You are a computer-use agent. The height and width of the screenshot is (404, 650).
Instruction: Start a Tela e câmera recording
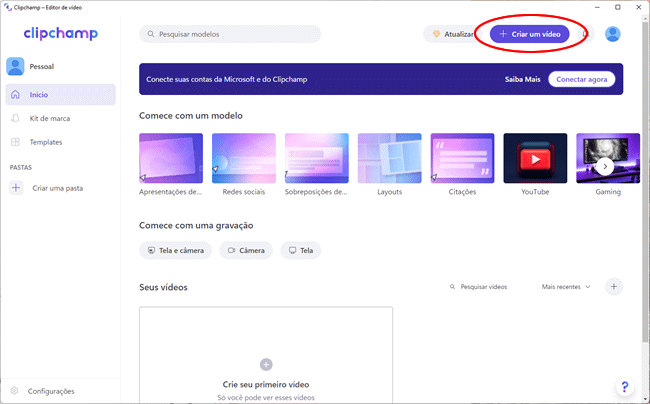tap(176, 250)
